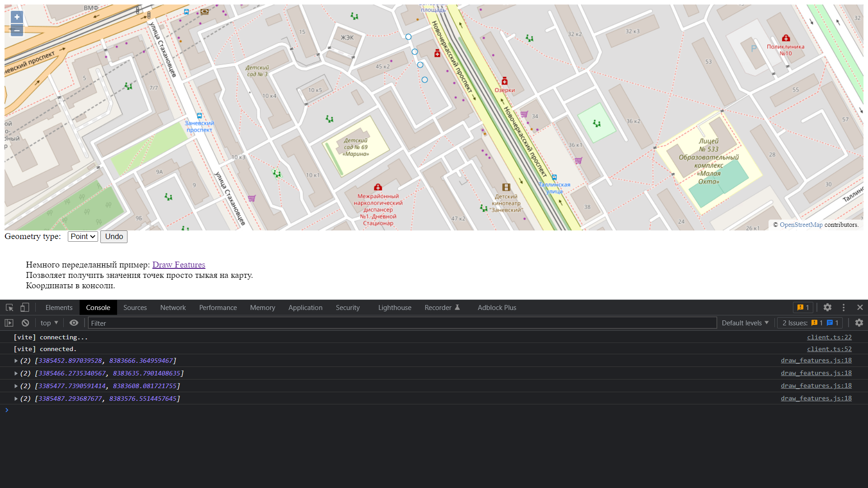Open the Performance tab
Screen dimensions: 868x488
(218, 307)
